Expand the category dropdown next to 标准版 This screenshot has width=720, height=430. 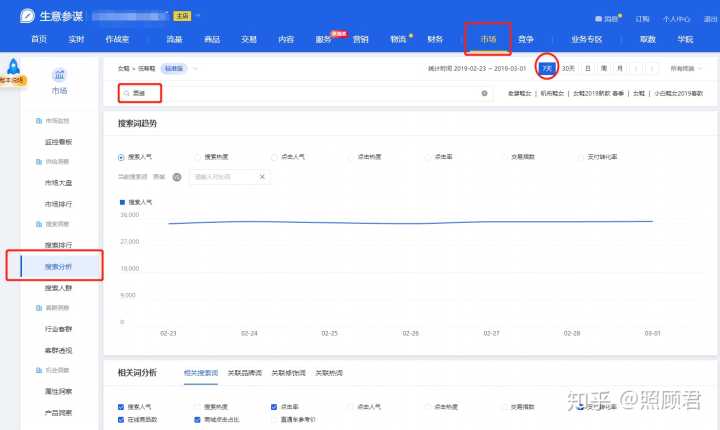point(195,68)
